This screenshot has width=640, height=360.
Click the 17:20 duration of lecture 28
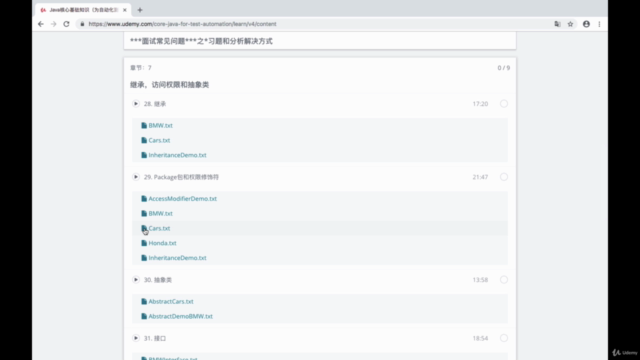coord(480,104)
